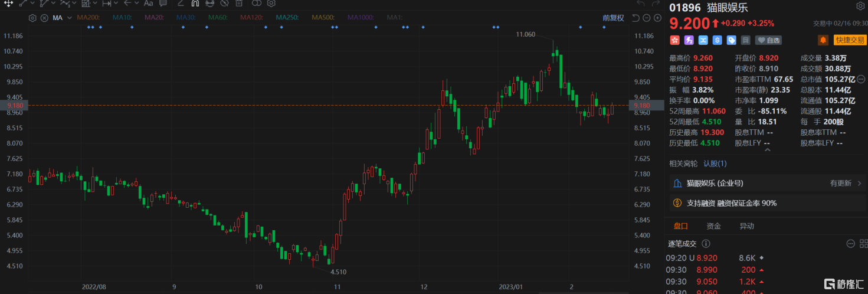
Task: Pick the pencil line style tool
Action: (x=181, y=3)
